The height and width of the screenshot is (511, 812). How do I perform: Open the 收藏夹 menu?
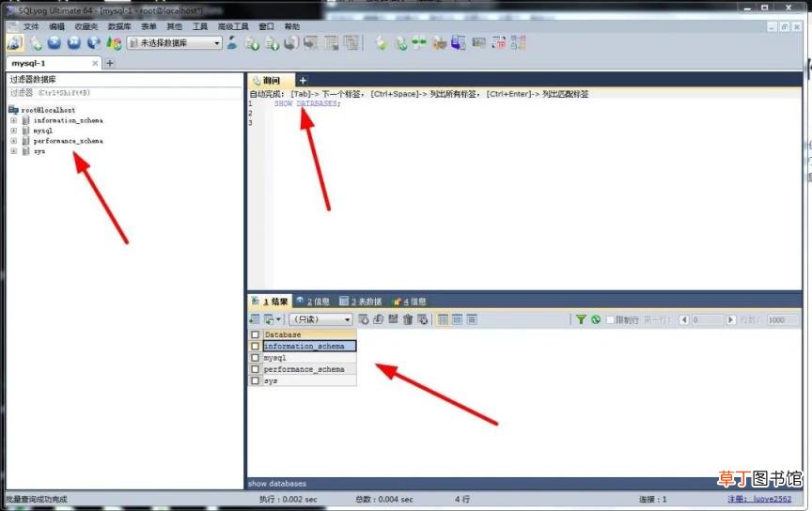pos(86,26)
